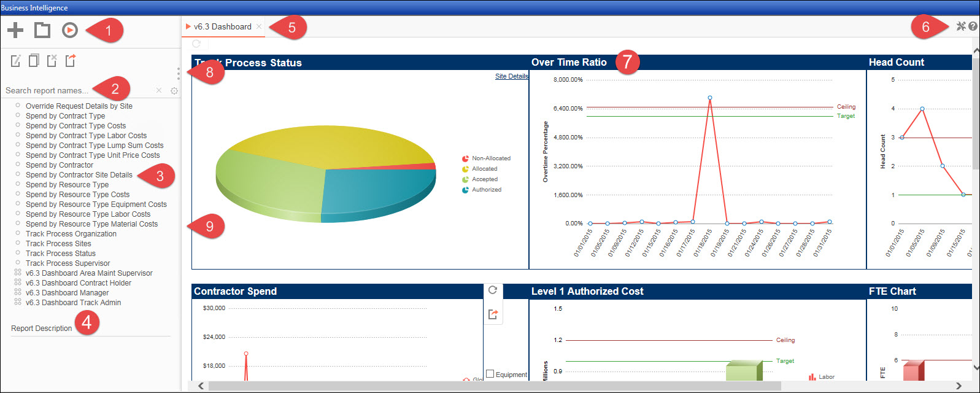This screenshot has width=980, height=393.
Task: Click the delete report icon
Action: [52, 60]
